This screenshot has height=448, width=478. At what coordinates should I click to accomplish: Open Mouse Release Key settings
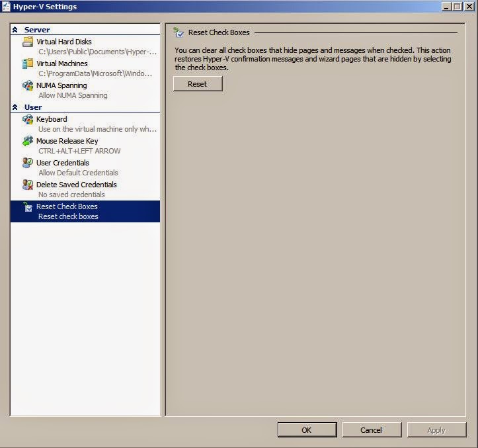85,146
